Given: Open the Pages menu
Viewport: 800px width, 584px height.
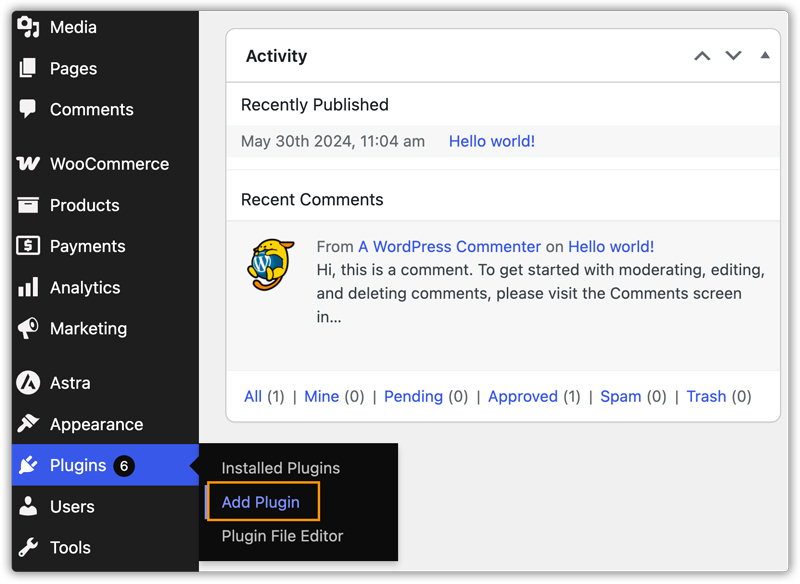Looking at the screenshot, I should pos(105,68).
